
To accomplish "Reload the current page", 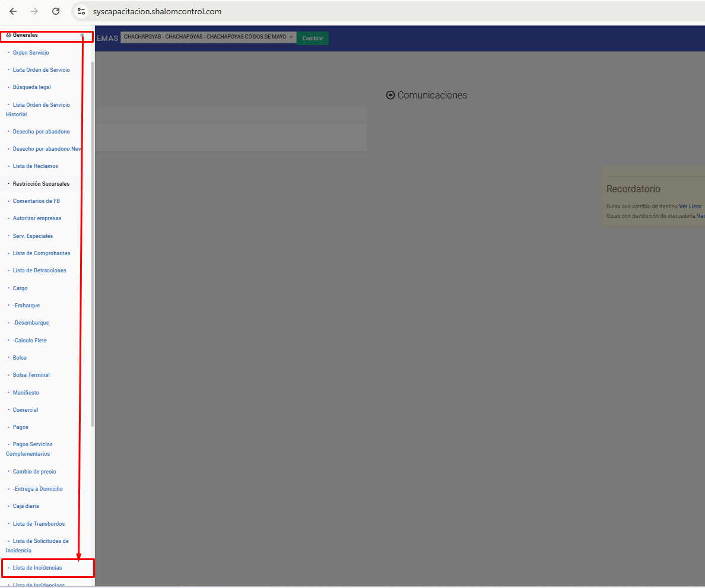I will pyautogui.click(x=56, y=11).
